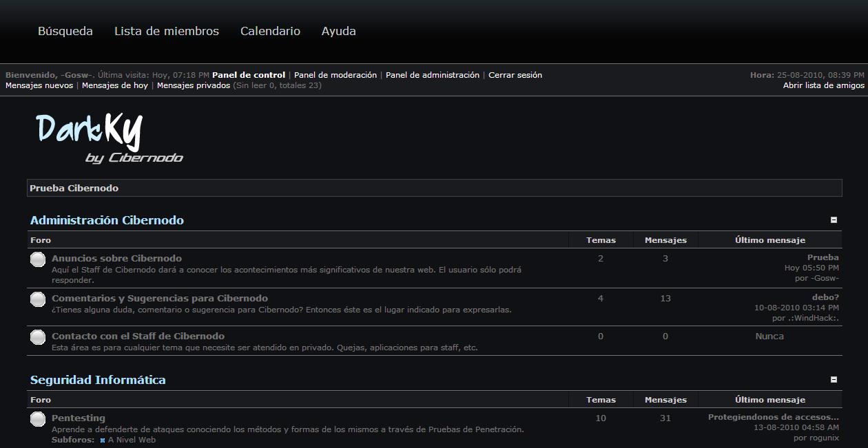Open the Ayuda menu item
This screenshot has width=868, height=448.
click(x=339, y=31)
